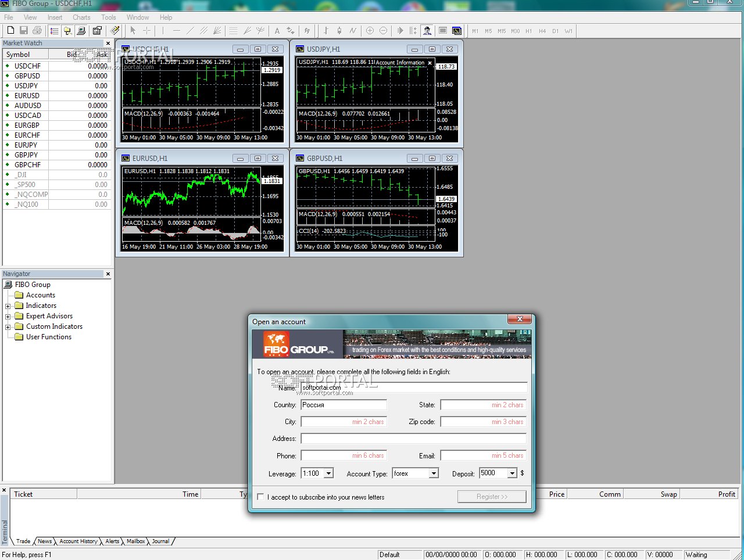Switch to D1 timeframe

[556, 31]
